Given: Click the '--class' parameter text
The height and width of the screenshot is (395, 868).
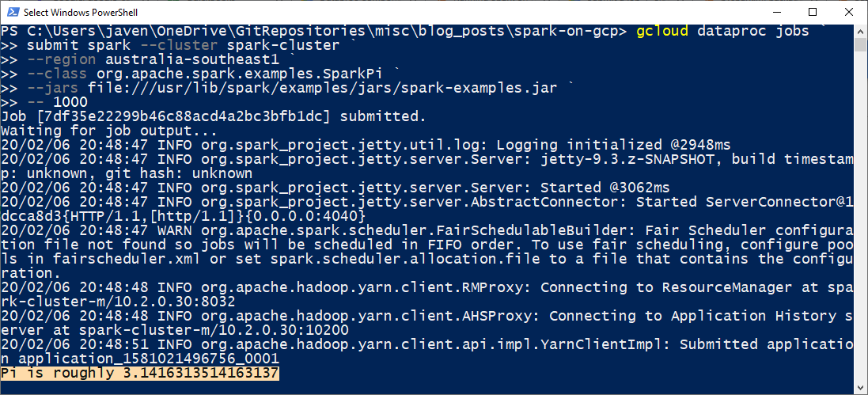Looking at the screenshot, I should (x=57, y=74).
